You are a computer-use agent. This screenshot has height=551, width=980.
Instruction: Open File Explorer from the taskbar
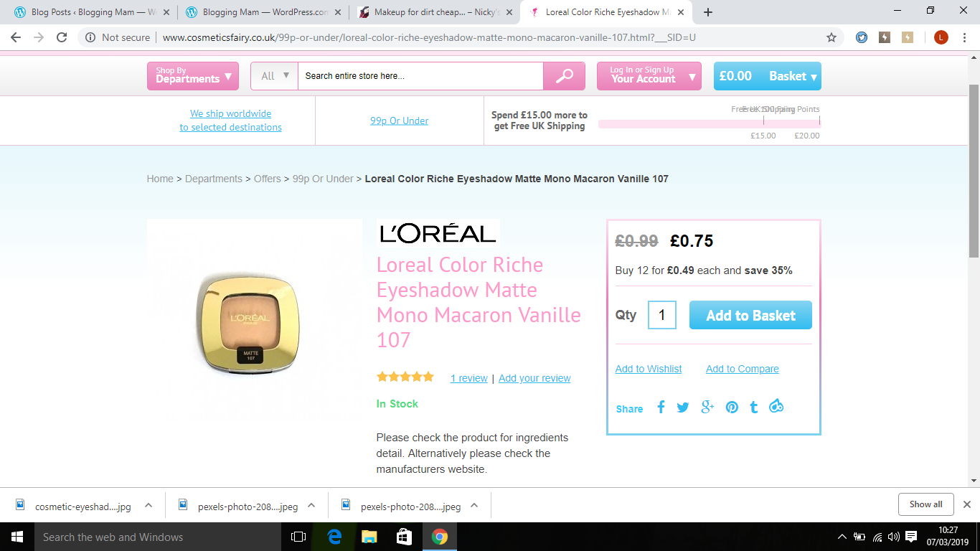(369, 537)
